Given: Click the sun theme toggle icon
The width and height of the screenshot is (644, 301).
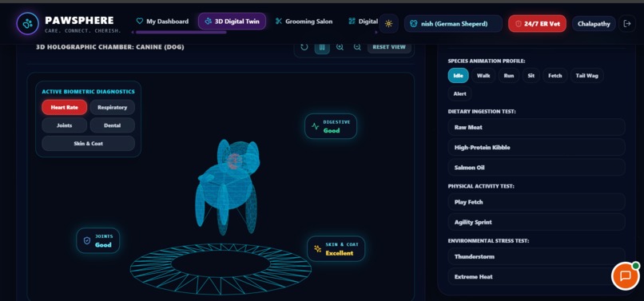Looking at the screenshot, I should click(388, 24).
